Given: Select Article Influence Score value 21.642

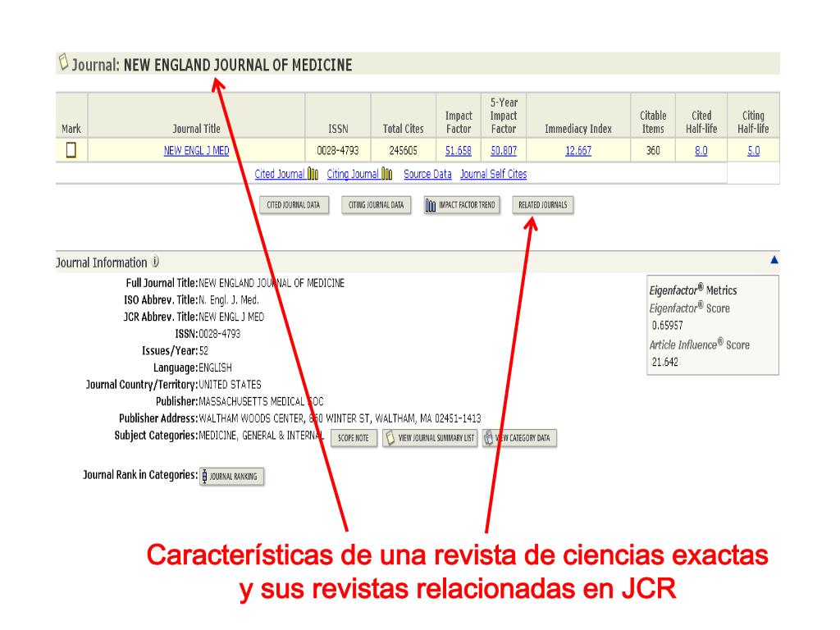Looking at the screenshot, I should click(664, 362).
